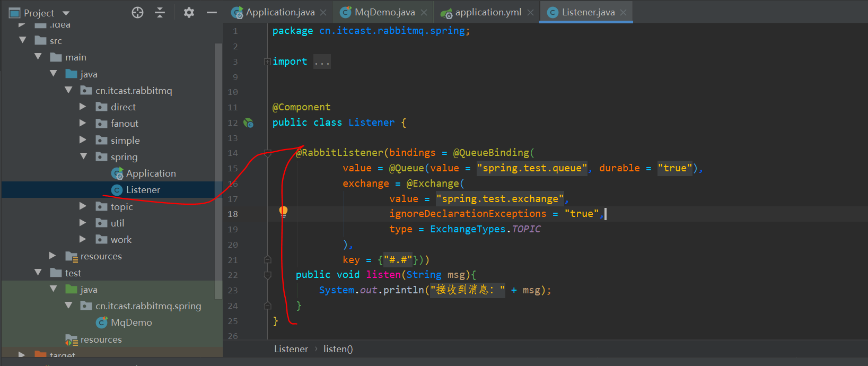Screen dimensions: 868x366
Task: Collapse the RabbitListener annotation fold marker
Action: tap(268, 153)
